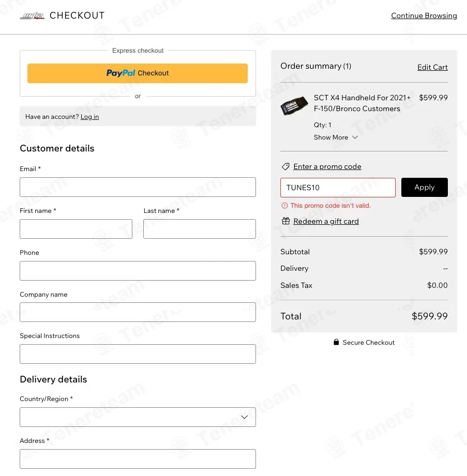Open the Edit Cart link
The width and height of the screenshot is (467, 476).
pyautogui.click(x=432, y=67)
